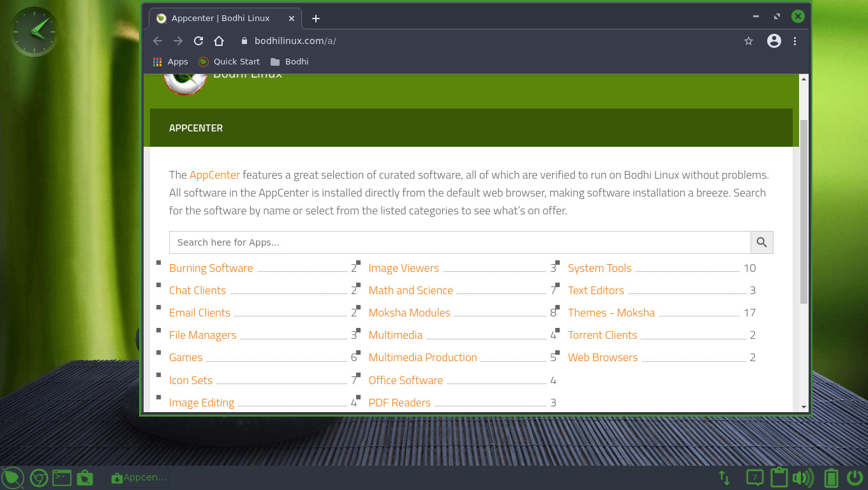Open the browser home page
The image size is (868, 490).
(219, 41)
